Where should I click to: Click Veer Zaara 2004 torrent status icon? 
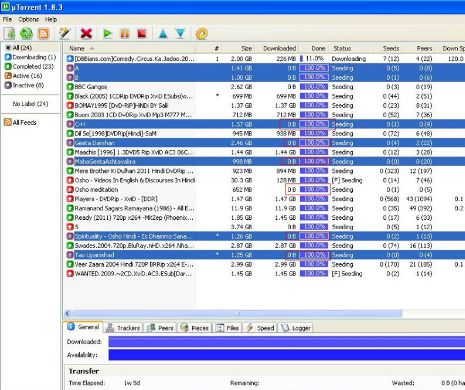(70, 264)
